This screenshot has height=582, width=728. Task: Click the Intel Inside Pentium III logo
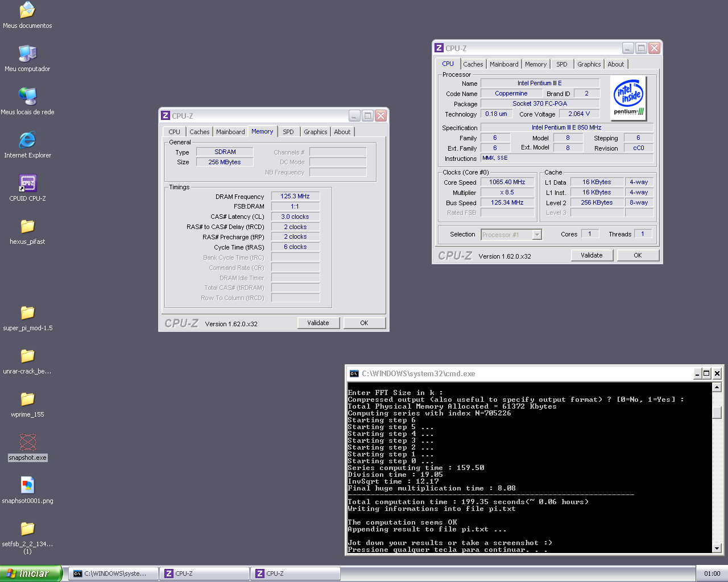628,98
